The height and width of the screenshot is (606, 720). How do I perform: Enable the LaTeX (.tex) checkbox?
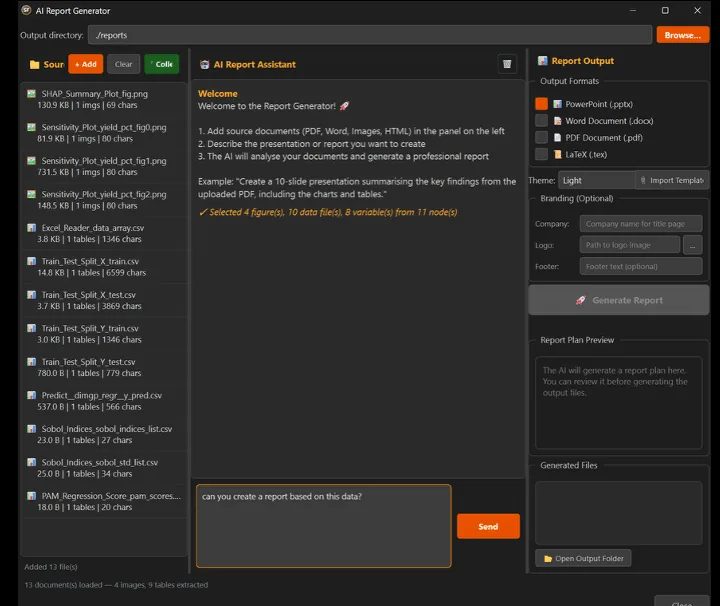(x=541, y=154)
